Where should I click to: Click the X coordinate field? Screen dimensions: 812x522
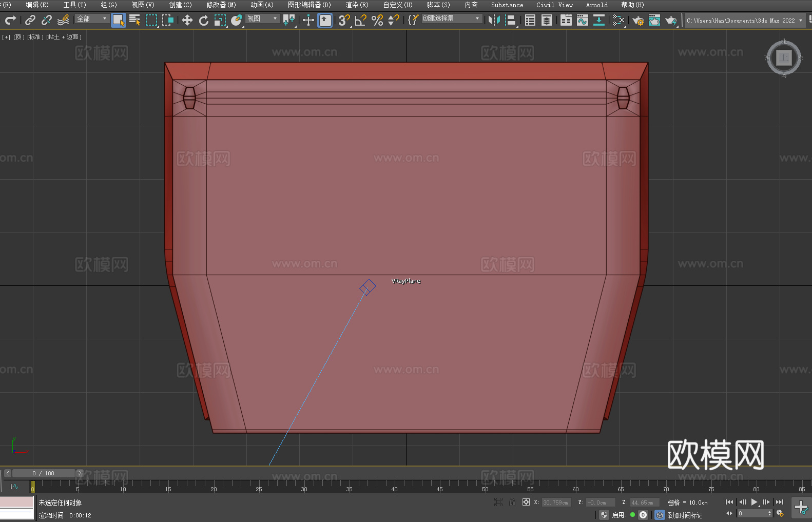pos(556,502)
